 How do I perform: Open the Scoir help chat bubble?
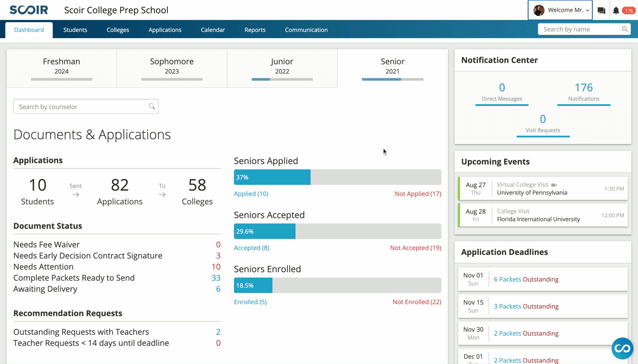coord(622,348)
